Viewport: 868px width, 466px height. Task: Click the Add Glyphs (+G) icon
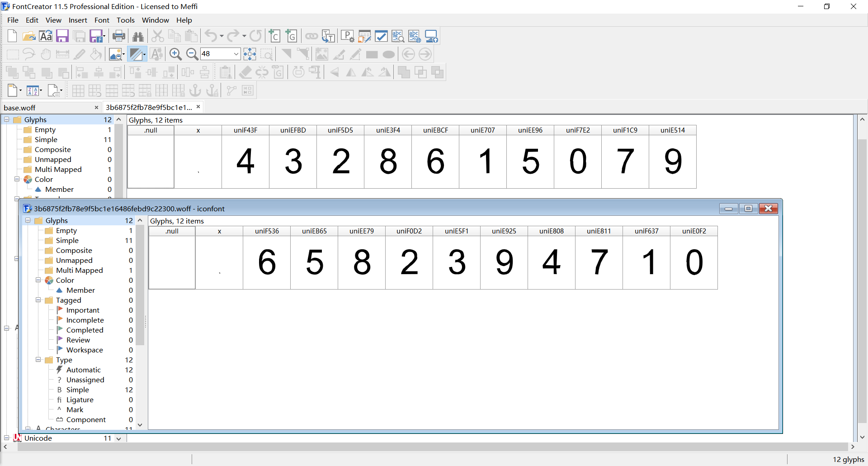pos(292,36)
